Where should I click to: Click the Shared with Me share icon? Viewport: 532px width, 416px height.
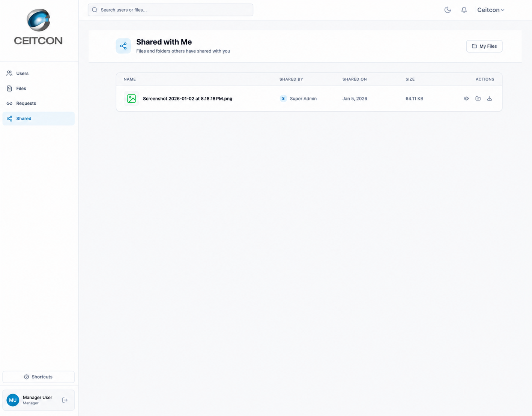(x=123, y=46)
